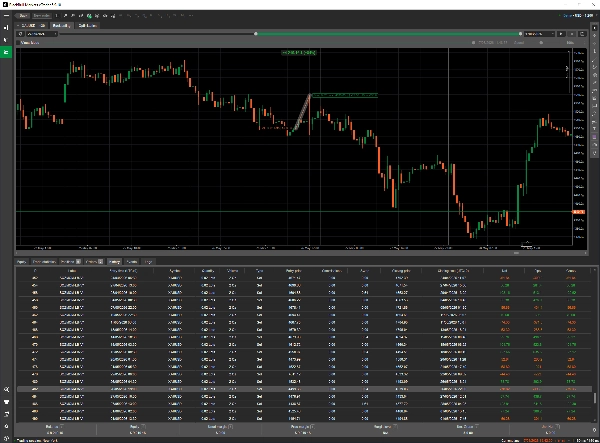Click the chart's horizontal scrollbar thumb
Viewport: 600px width, 443px height.
pos(516,253)
